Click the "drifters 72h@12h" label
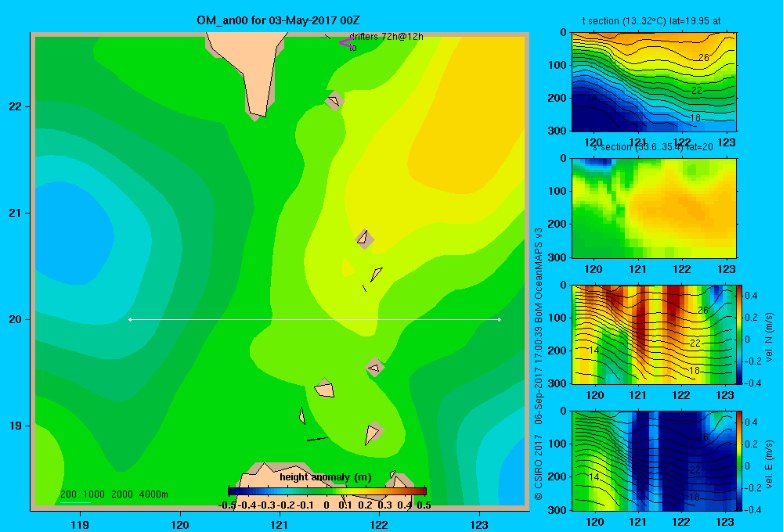The image size is (783, 532). [x=386, y=37]
